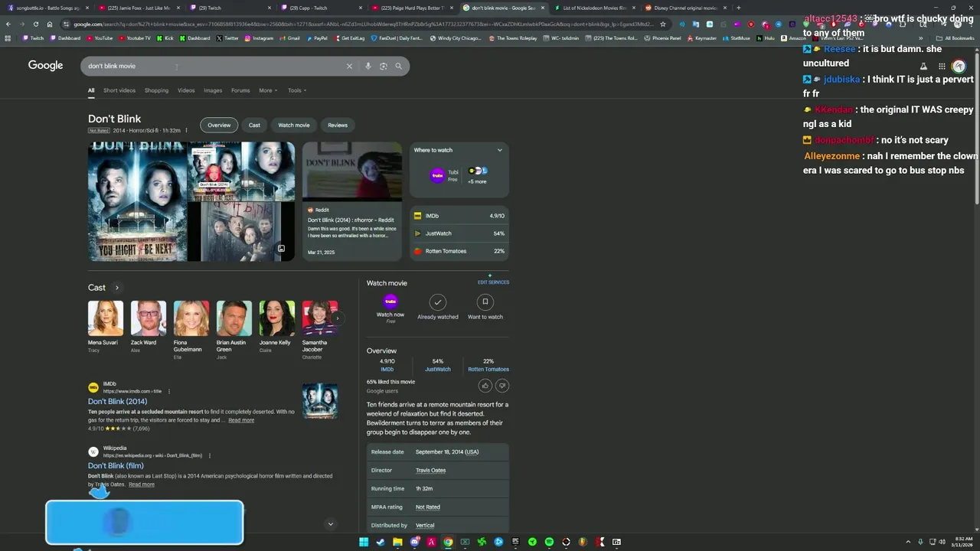Screen dimensions: 980x551
Task: Click Read more in the IMDb result
Action: tap(241, 420)
